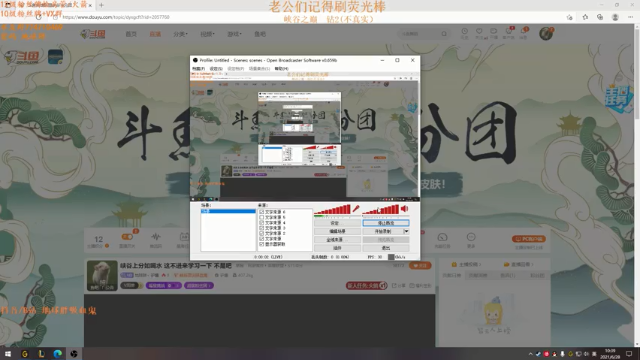Image resolution: width=640 pixels, height=360 pixels.
Task: Open the first menu in OBS menu bar
Action: pyautogui.click(x=198, y=69)
